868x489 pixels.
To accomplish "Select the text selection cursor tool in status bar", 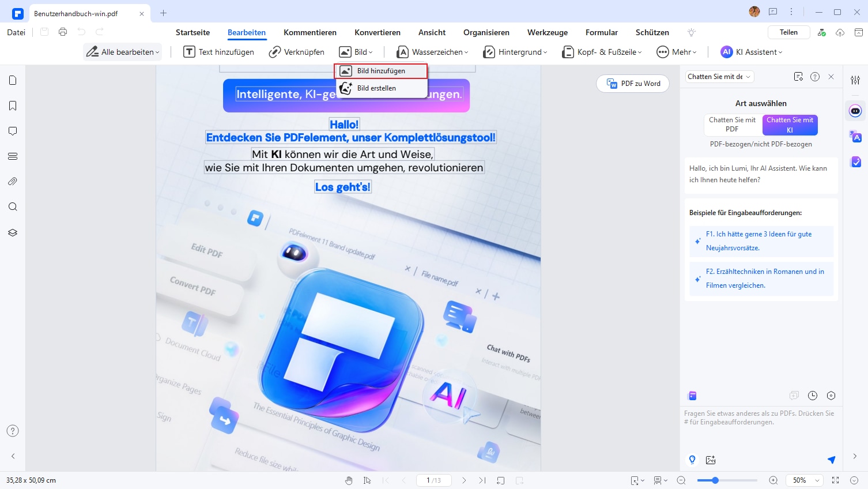I will click(367, 480).
